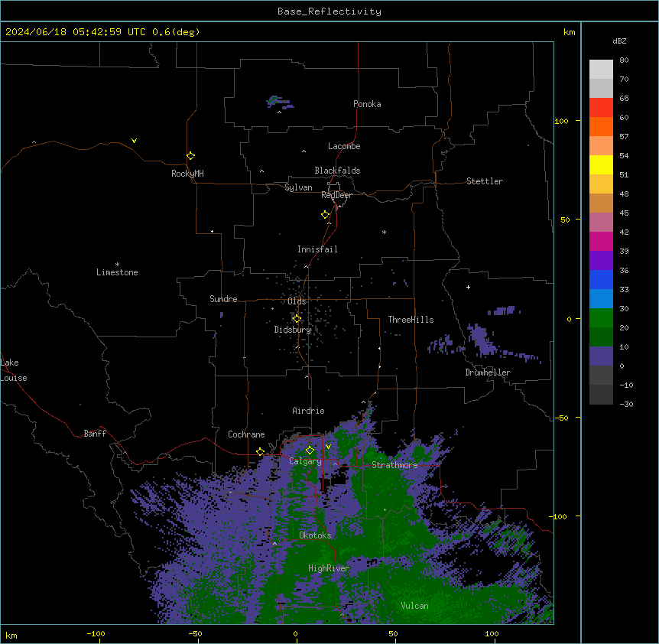Click the Lacombe city label
The width and height of the screenshot is (659, 644).
pyautogui.click(x=344, y=146)
